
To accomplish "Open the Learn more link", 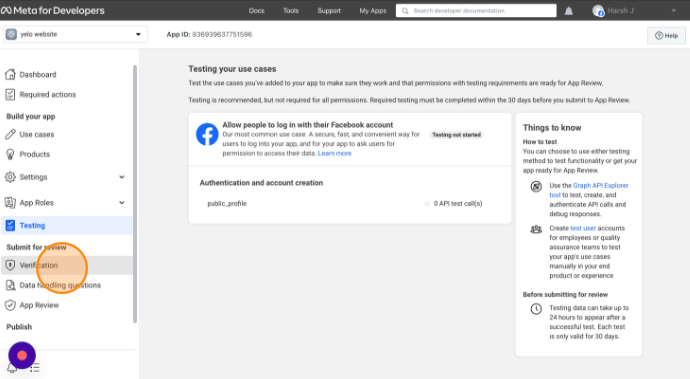I will (x=334, y=153).
